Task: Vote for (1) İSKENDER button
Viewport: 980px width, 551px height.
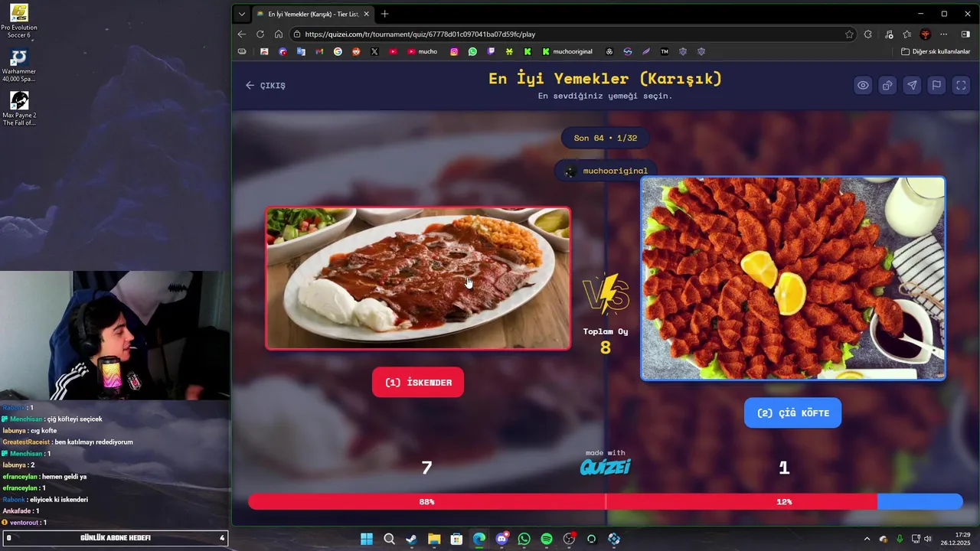Action: [418, 383]
